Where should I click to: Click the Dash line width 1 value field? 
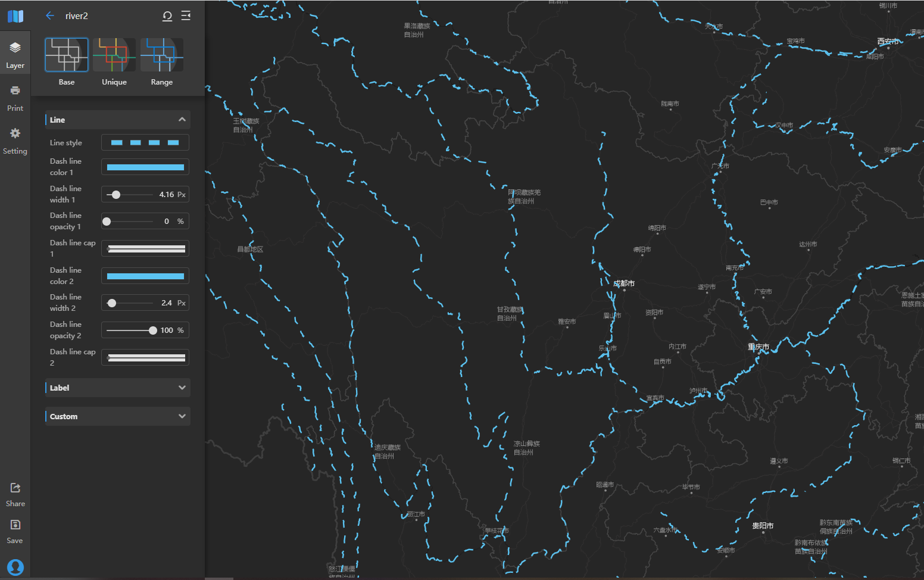[166, 195]
